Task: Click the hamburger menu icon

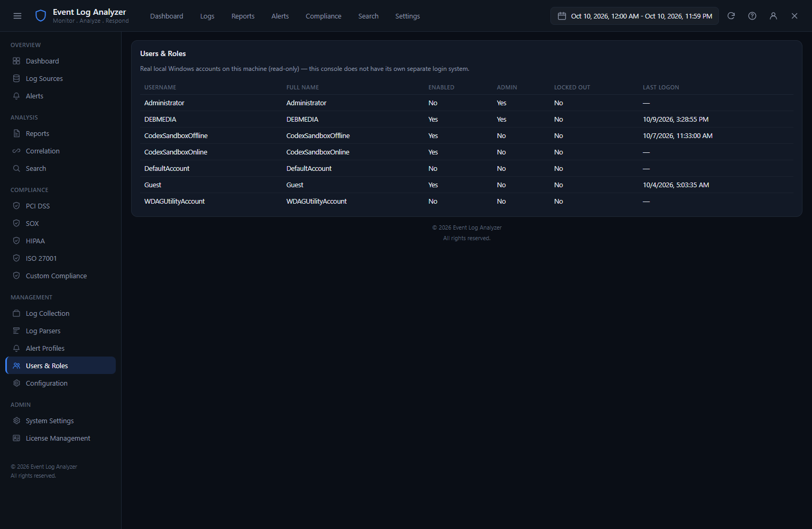Action: coord(17,16)
